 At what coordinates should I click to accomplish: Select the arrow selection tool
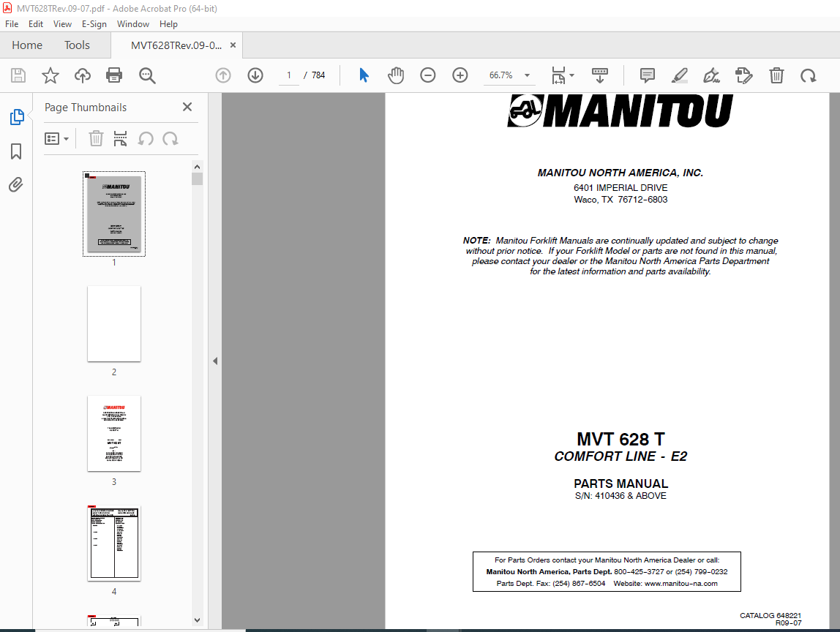pyautogui.click(x=364, y=75)
